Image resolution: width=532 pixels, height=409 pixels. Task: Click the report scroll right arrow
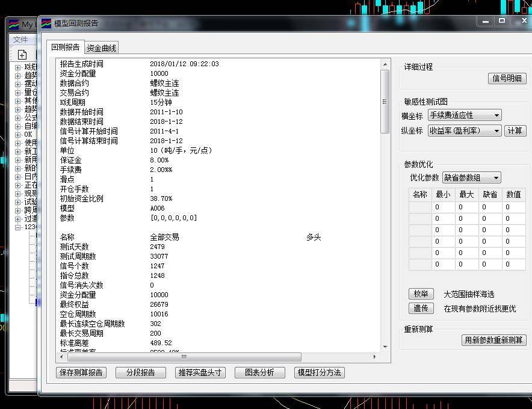coord(374,357)
